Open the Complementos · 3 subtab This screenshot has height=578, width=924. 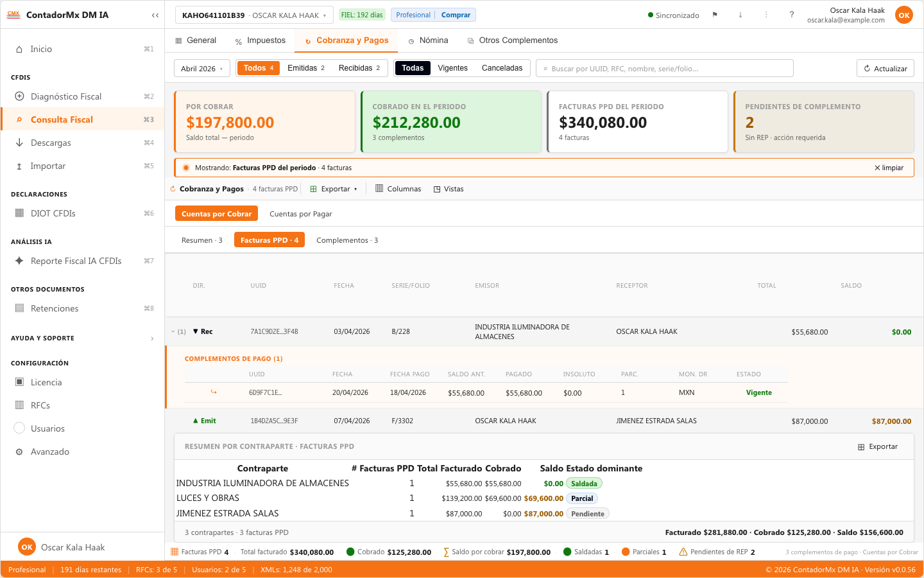pos(347,240)
